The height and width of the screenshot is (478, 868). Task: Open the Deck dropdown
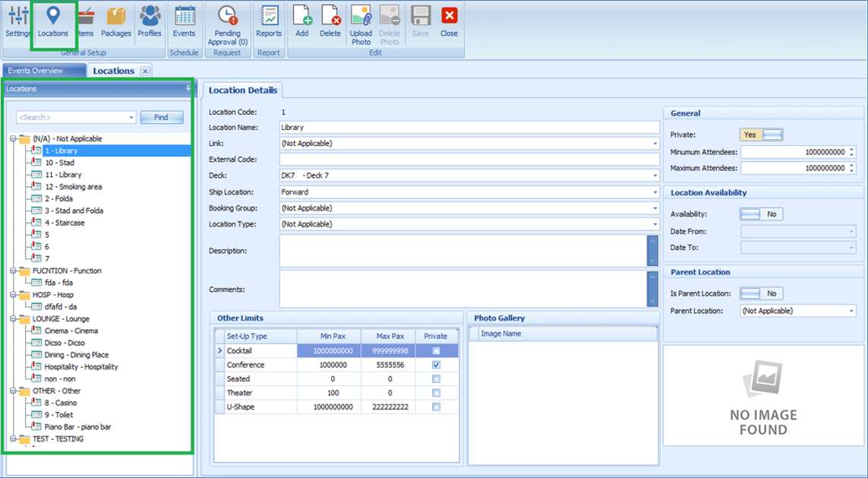coord(655,176)
